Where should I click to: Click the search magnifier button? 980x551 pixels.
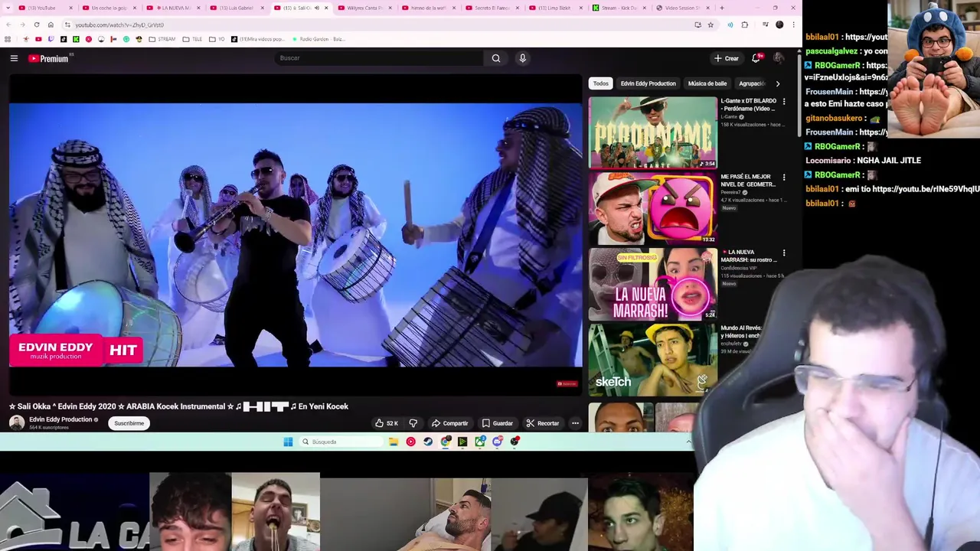coord(496,58)
